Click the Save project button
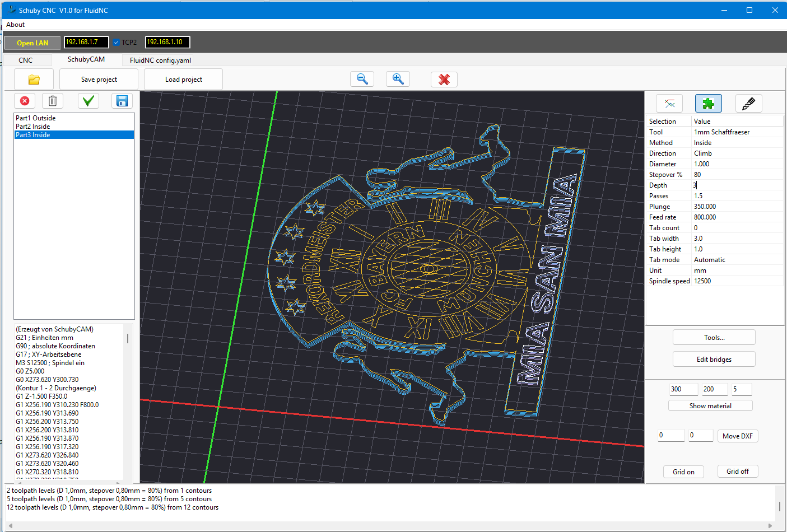 [x=99, y=80]
